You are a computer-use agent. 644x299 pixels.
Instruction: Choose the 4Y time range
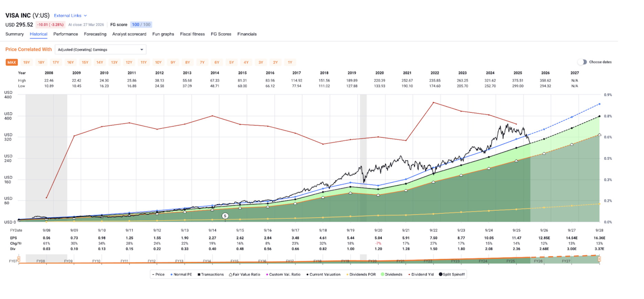tap(246, 62)
